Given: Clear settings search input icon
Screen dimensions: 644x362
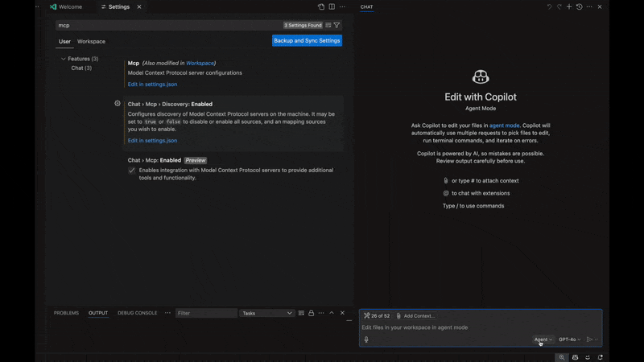Looking at the screenshot, I should (328, 25).
